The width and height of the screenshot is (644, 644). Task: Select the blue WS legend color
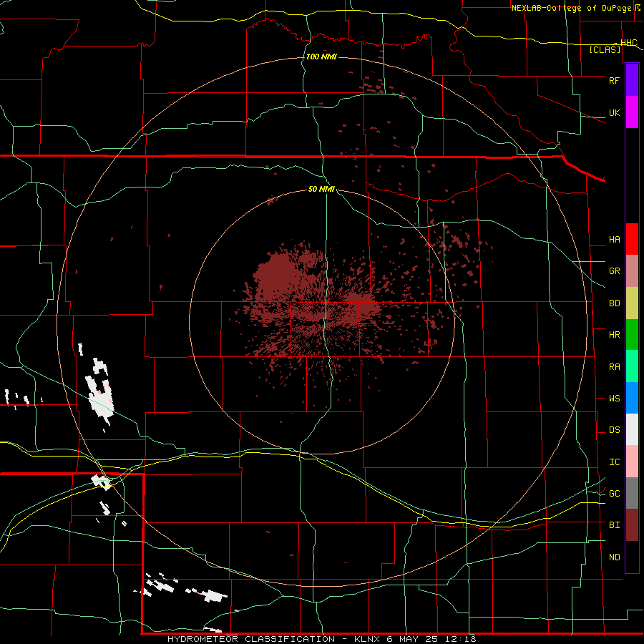[x=632, y=398]
